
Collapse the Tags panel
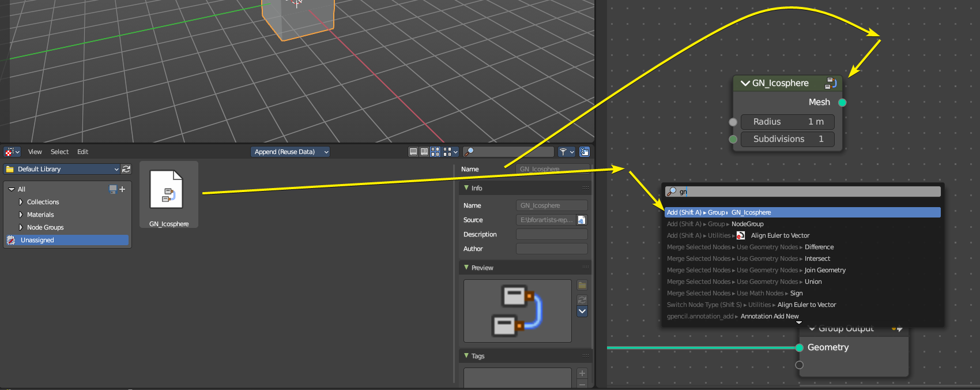[x=466, y=356]
